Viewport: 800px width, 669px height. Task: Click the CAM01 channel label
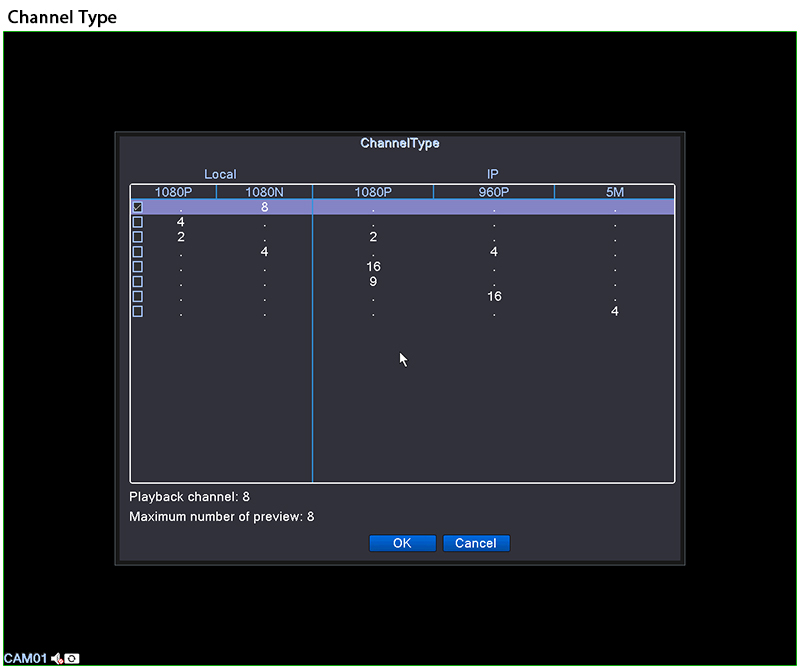tap(25, 658)
